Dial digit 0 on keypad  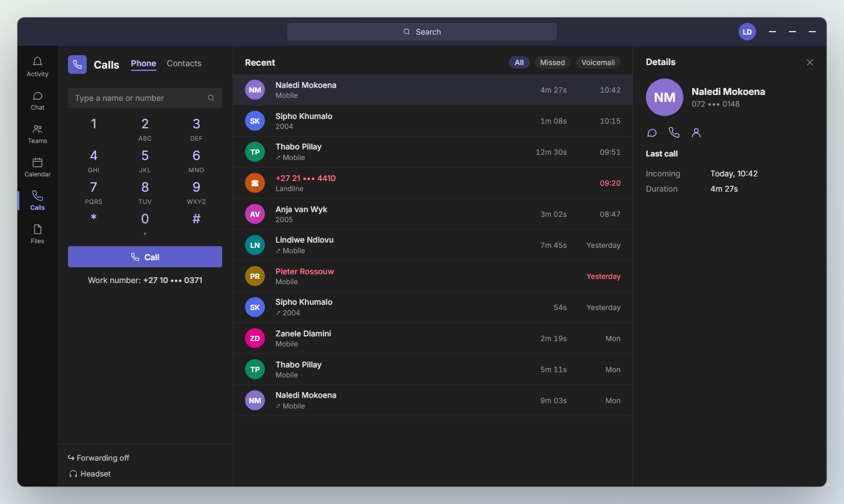click(x=145, y=223)
